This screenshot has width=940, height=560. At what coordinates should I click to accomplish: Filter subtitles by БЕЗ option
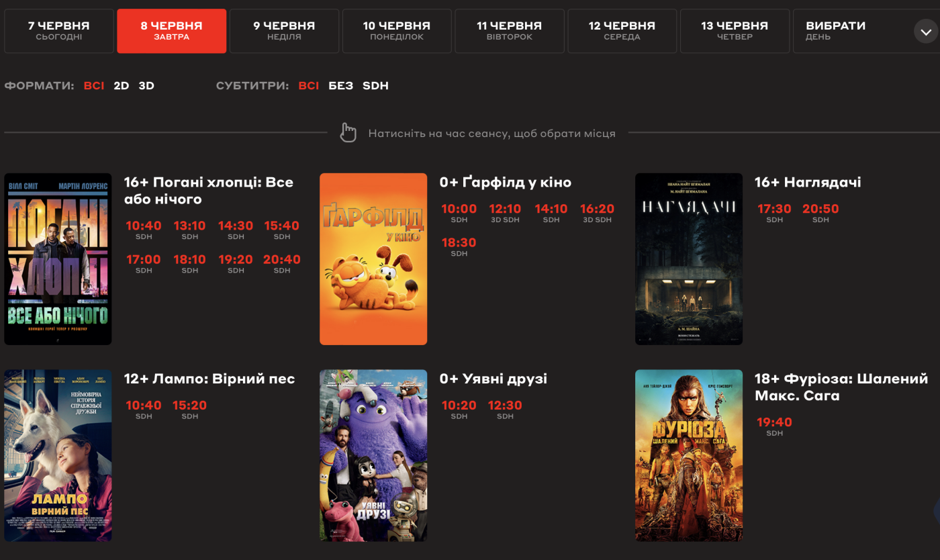[x=341, y=86]
